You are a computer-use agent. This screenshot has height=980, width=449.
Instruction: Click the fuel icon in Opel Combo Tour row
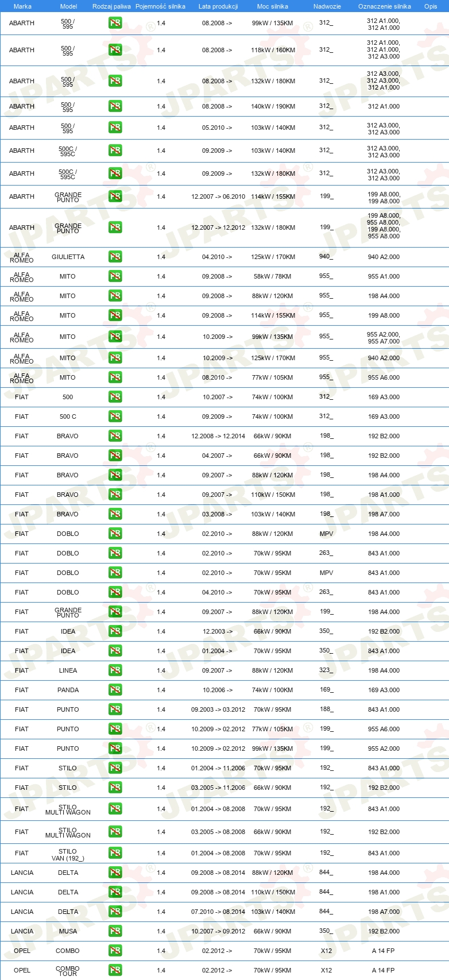click(115, 970)
